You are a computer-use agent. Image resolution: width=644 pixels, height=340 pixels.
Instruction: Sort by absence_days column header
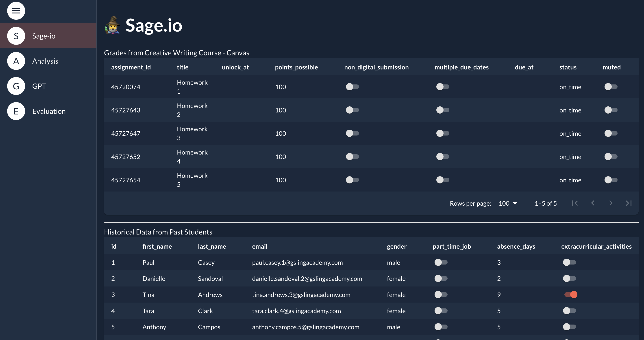tap(516, 246)
